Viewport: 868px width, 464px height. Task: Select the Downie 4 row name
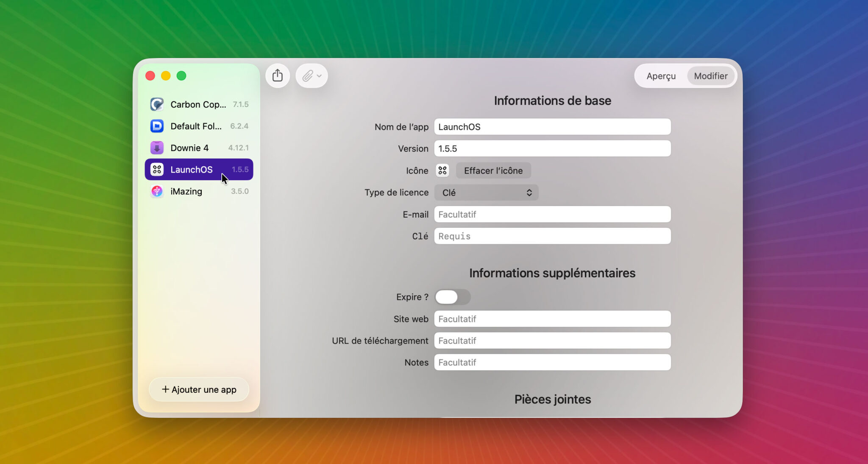[x=189, y=148]
